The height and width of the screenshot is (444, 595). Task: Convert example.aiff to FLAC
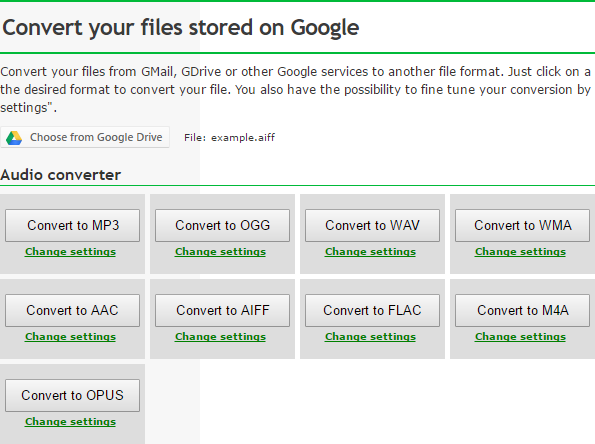point(372,310)
